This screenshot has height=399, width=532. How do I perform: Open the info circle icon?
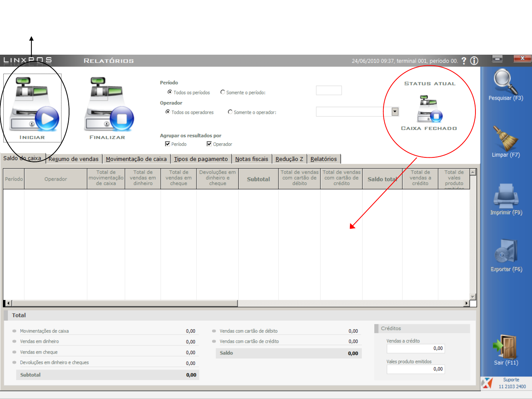point(474,61)
